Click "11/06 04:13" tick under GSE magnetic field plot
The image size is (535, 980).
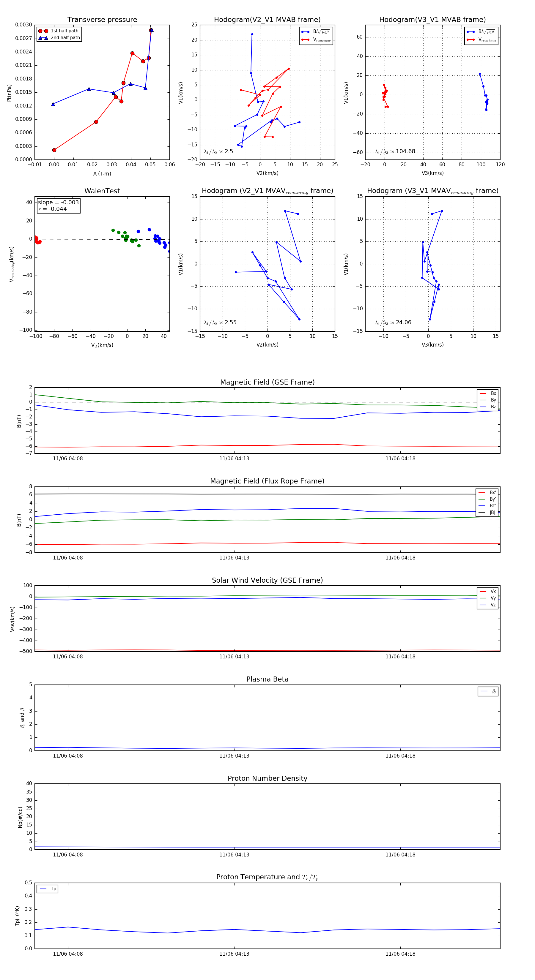point(234,459)
